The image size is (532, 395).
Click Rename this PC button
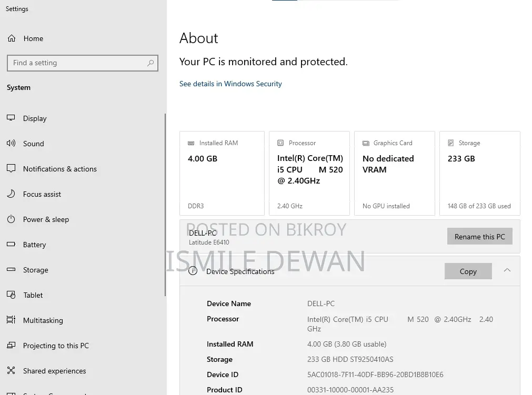coord(479,236)
